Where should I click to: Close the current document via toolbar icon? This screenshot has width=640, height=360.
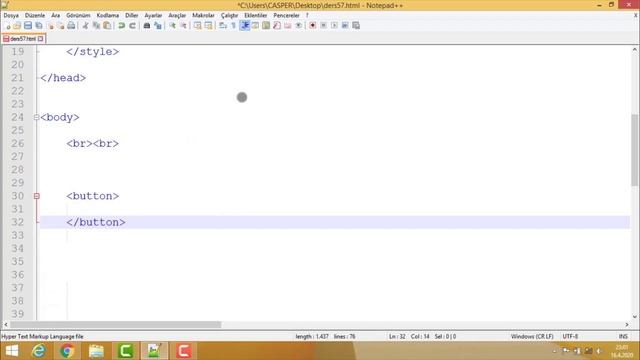pyautogui.click(x=50, y=26)
